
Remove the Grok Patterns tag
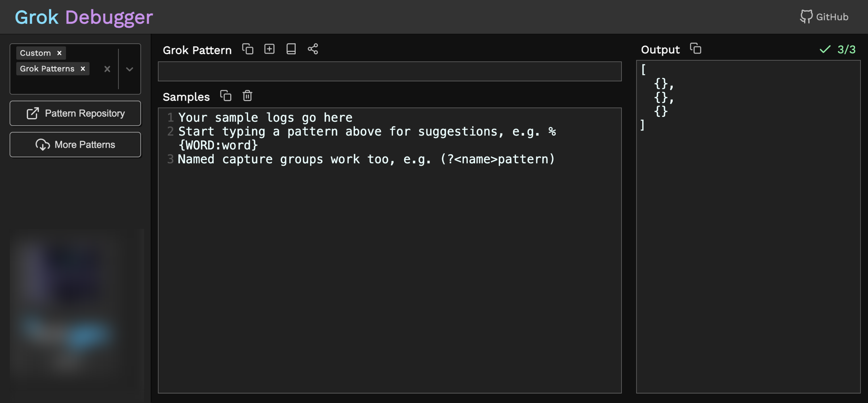click(x=83, y=68)
